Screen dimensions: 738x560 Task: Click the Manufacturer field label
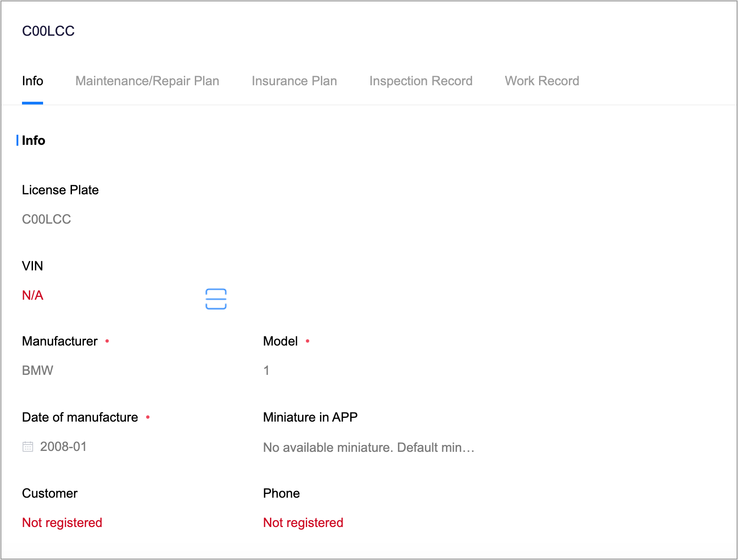(60, 341)
